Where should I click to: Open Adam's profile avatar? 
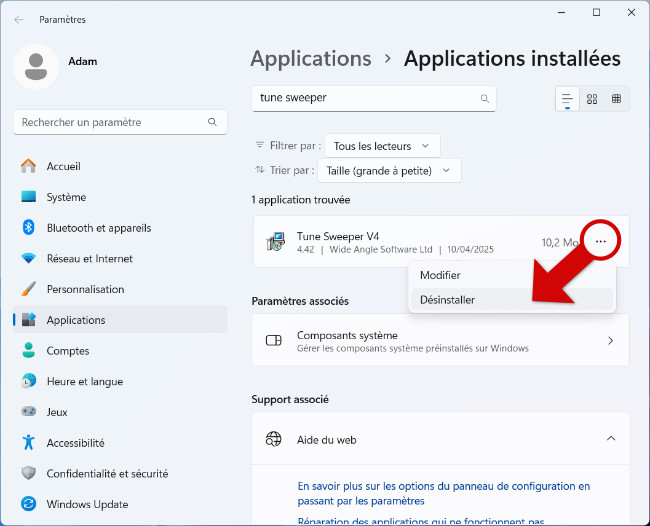pos(36,66)
